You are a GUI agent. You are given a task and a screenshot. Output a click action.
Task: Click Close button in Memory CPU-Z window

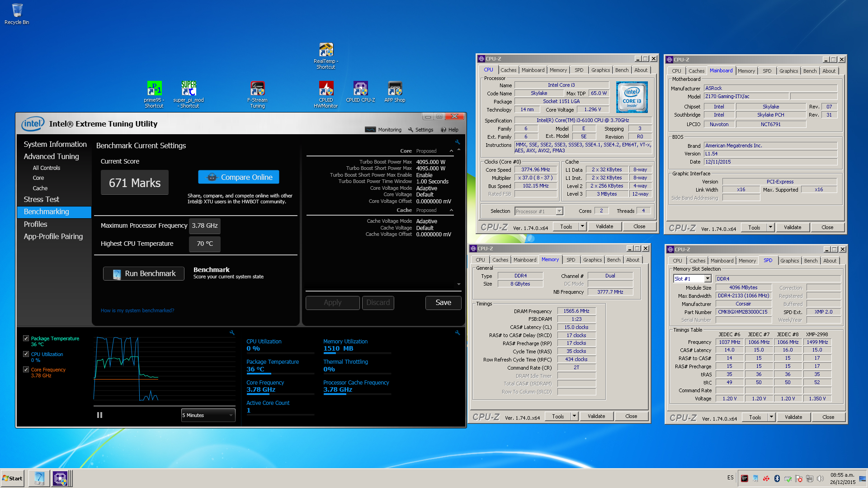coord(631,416)
